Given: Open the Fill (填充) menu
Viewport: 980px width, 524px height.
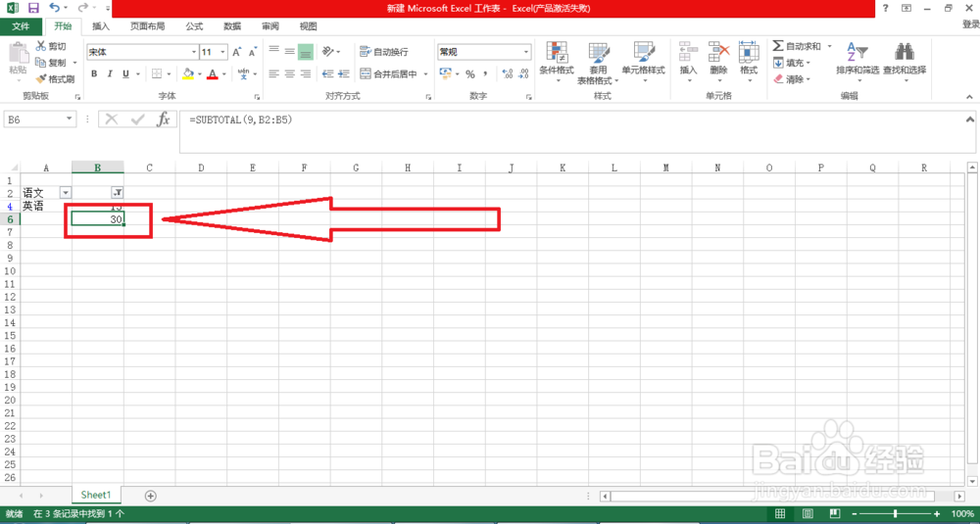Looking at the screenshot, I should 792,63.
